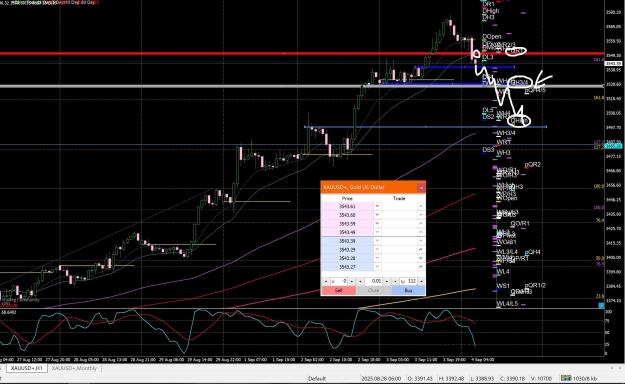The height and width of the screenshot is (384, 625).
Task: Click the sell arrow on the 3543.48 row
Action: click(377, 232)
